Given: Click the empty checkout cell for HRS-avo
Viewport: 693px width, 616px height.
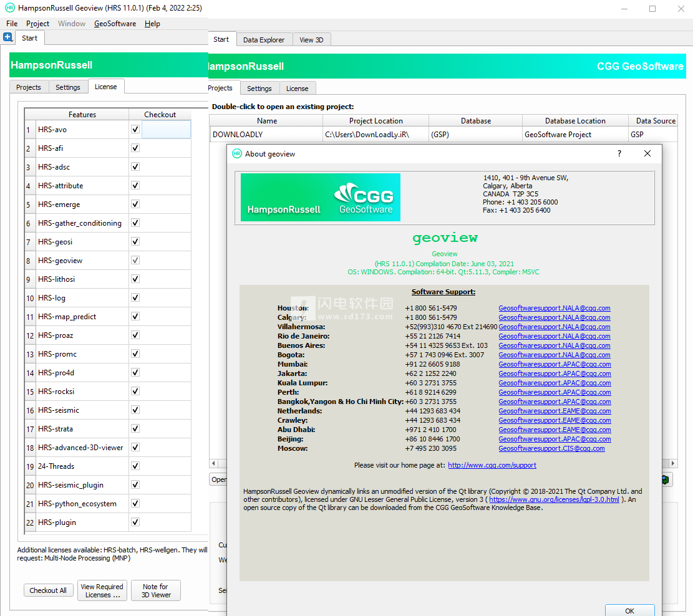Looking at the screenshot, I should coord(166,129).
